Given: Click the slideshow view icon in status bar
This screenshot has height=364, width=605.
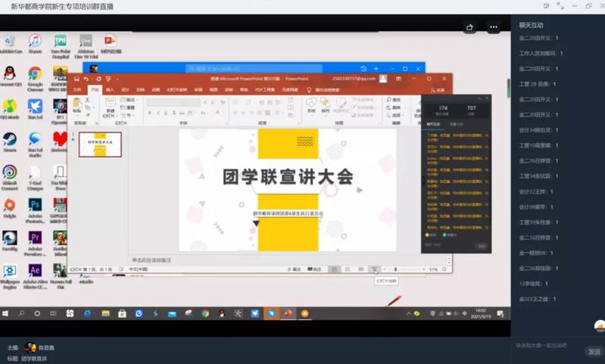Looking at the screenshot, I should [x=375, y=269].
